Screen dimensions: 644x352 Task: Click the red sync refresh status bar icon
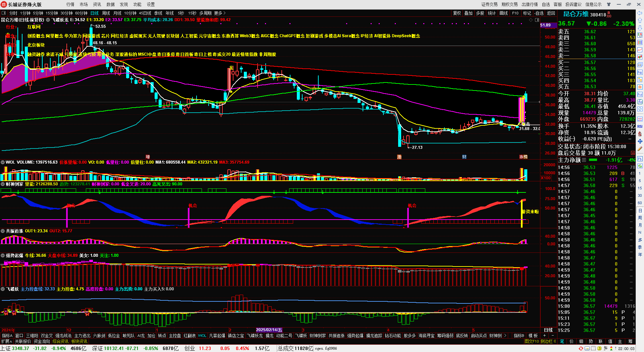click(x=581, y=349)
